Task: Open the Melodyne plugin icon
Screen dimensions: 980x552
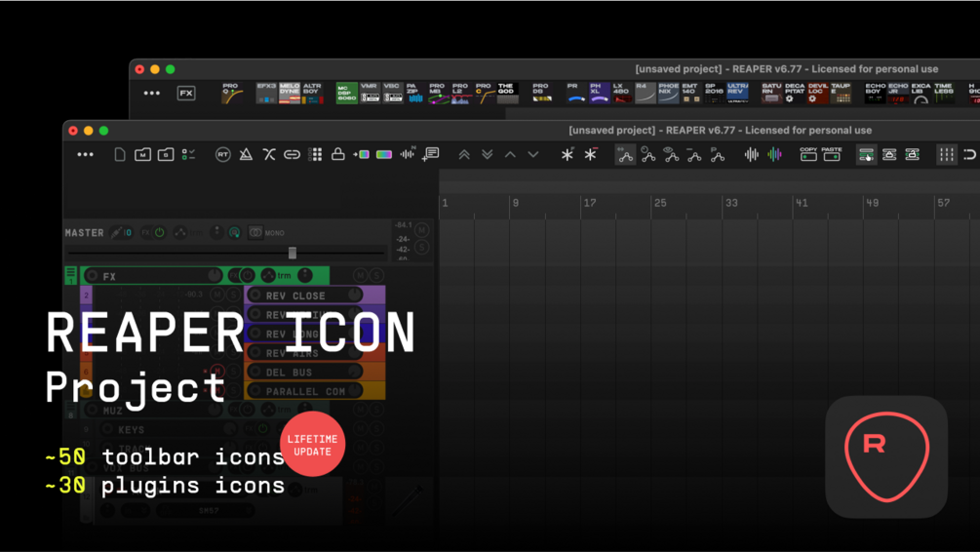Action: pos(290,94)
